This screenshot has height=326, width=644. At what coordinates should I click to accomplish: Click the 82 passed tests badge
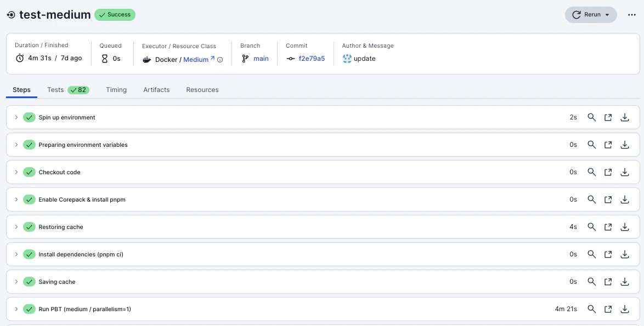point(78,90)
